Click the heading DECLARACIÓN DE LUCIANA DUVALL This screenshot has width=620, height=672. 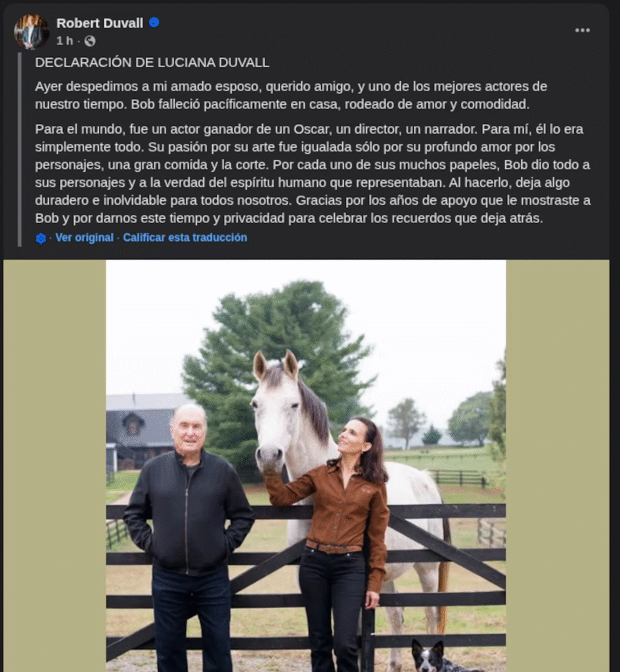(x=152, y=62)
